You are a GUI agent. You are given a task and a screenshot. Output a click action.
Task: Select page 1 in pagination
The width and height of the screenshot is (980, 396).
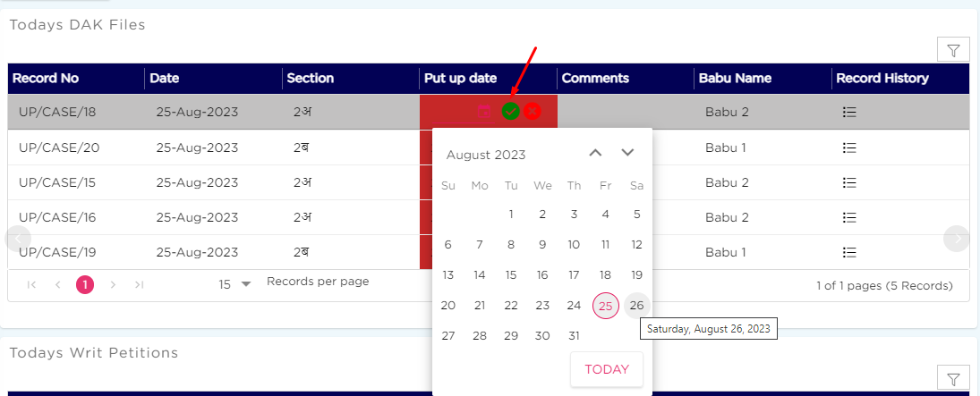coord(85,285)
